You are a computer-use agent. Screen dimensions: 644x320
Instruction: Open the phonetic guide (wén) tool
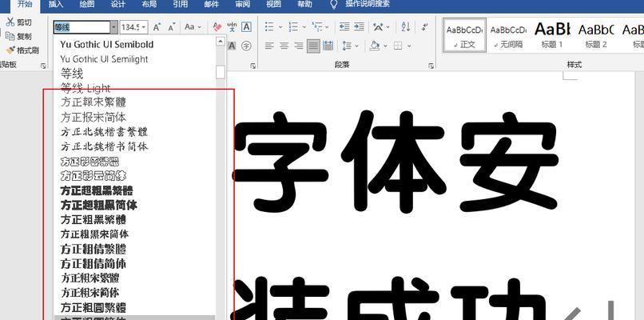click(x=232, y=27)
